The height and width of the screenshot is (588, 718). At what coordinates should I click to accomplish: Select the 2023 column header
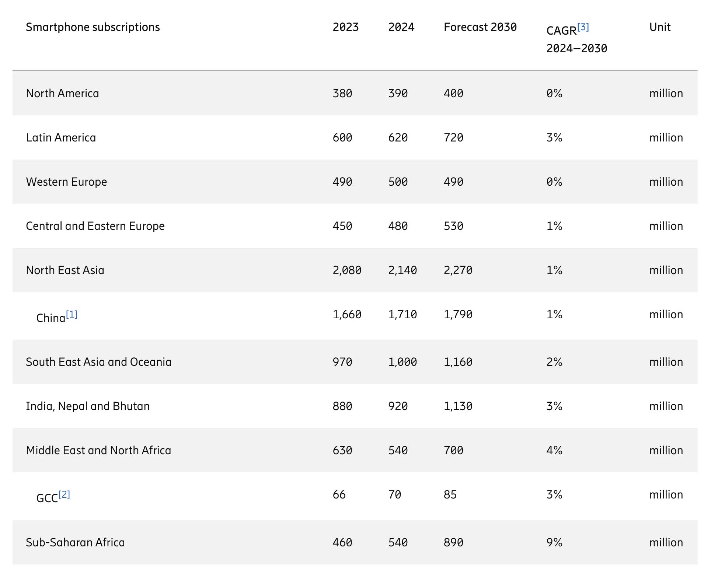pos(346,27)
